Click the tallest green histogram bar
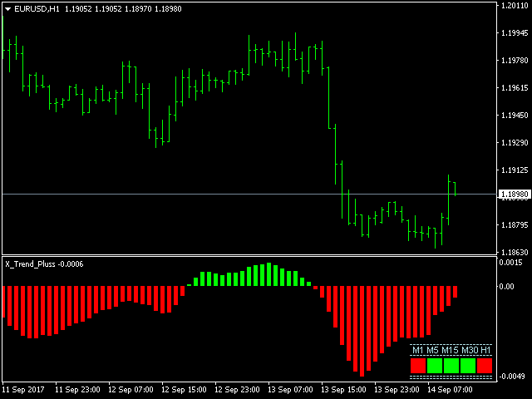532x399 pixels. (x=269, y=274)
